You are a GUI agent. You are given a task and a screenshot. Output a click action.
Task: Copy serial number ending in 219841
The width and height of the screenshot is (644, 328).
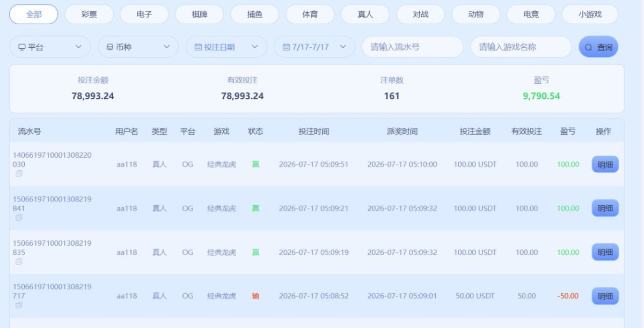[19, 217]
